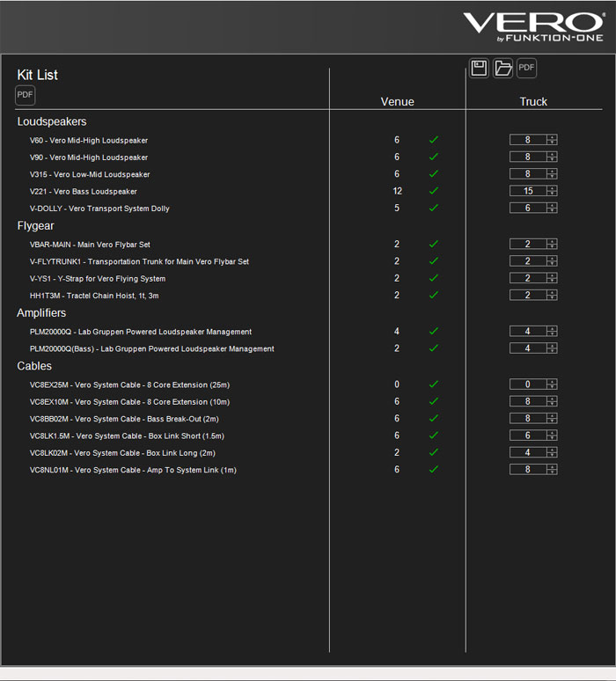The height and width of the screenshot is (681, 616).
Task: Select the Loudspeakers section heading
Action: pos(52,121)
